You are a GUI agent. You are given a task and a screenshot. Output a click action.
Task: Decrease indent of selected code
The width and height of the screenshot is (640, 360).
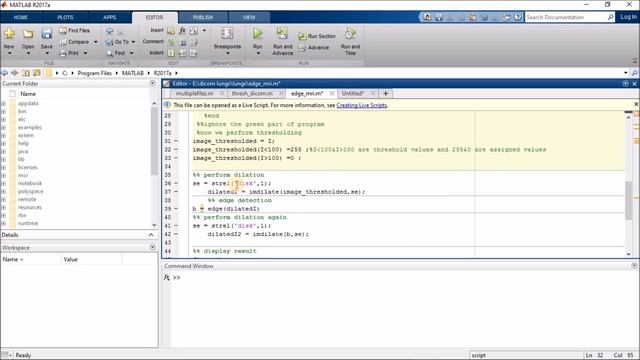coord(193,53)
